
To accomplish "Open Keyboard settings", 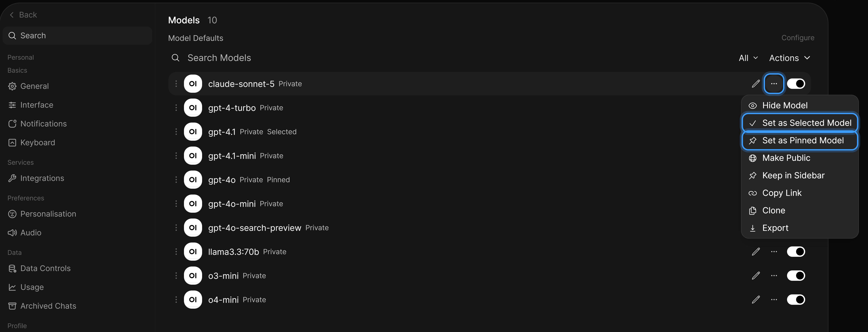I will (x=31, y=143).
